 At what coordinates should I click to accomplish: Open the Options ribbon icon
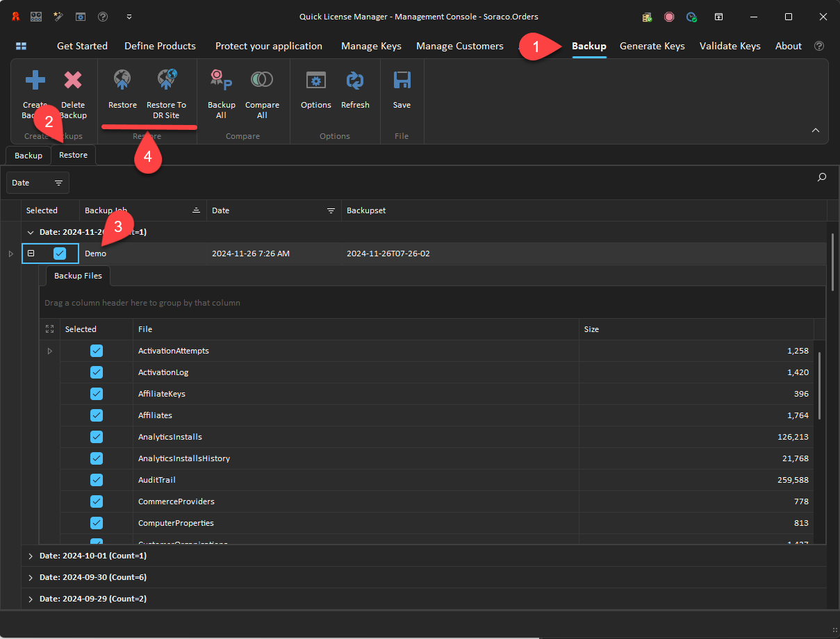[316, 81]
